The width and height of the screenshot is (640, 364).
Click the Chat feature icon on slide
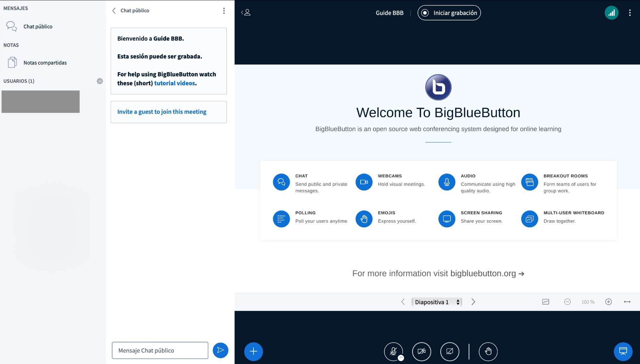coord(281,182)
